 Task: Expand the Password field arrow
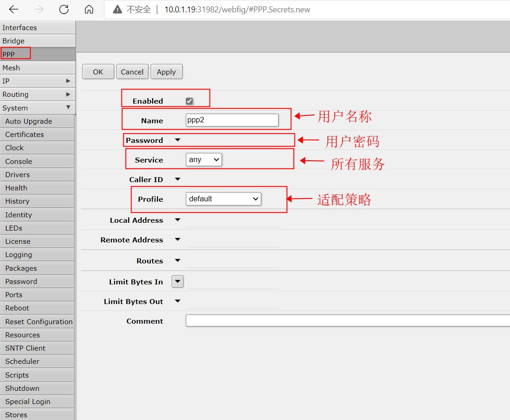click(178, 140)
